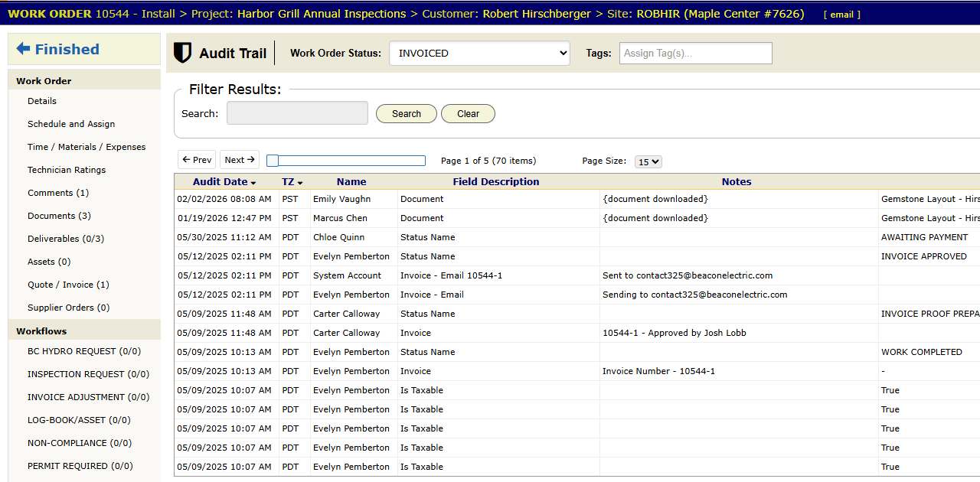Open PERMIT REQUIRED workflow
This screenshot has width=980, height=482.
(x=80, y=466)
